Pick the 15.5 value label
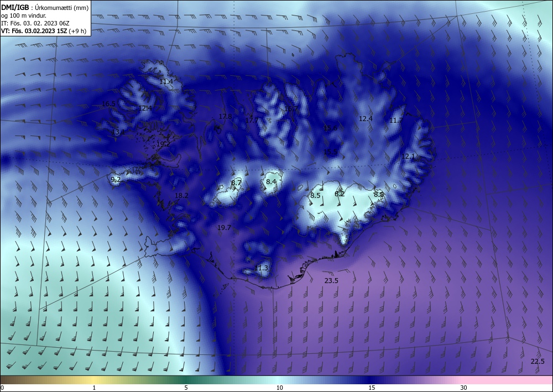This screenshot has height=392, width=553. 331,152
